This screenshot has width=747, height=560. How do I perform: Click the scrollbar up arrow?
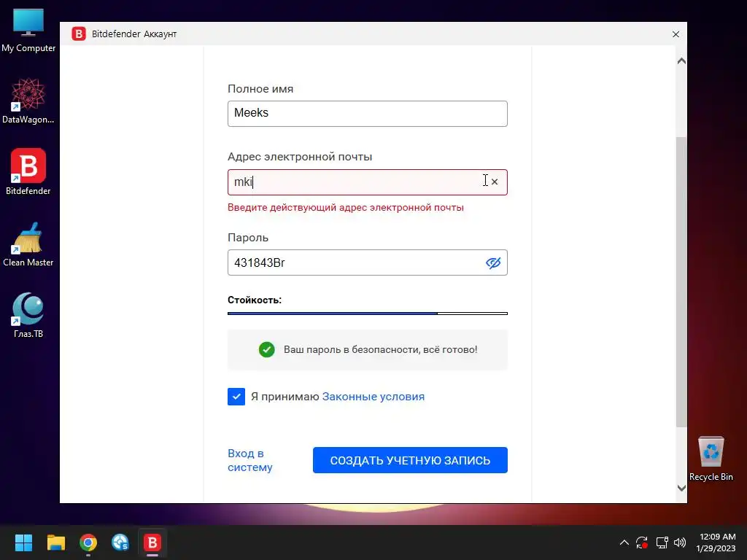[x=681, y=61]
